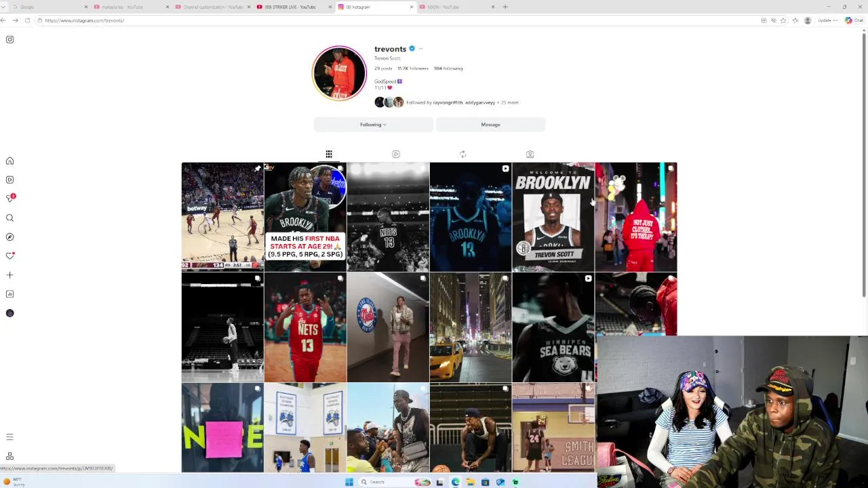Select the Reels tab on the profile
Screen dimensions: 868x488
396,154
